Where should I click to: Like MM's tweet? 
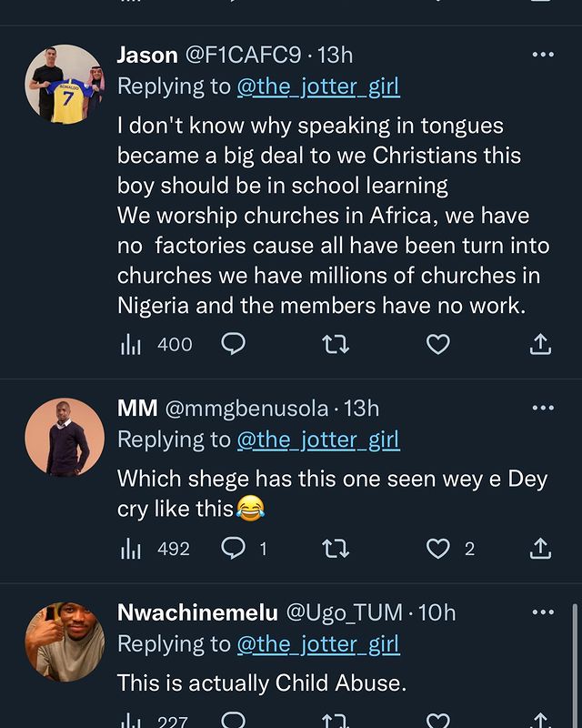438,549
